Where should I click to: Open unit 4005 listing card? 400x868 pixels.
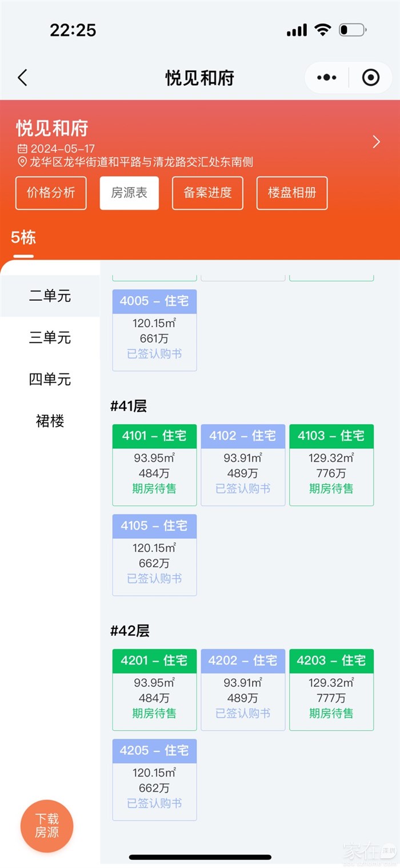pos(154,330)
